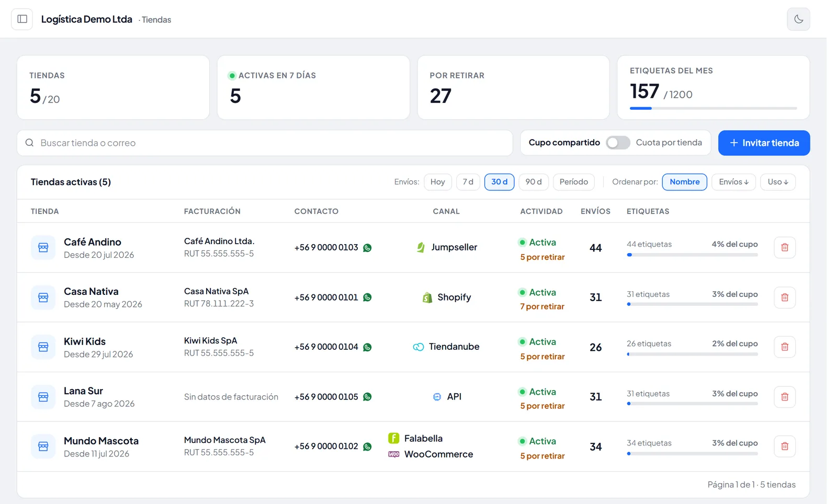Image resolution: width=837 pixels, height=504 pixels.
Task: Open Logística Demo Ltda title link
Action: 87,19
